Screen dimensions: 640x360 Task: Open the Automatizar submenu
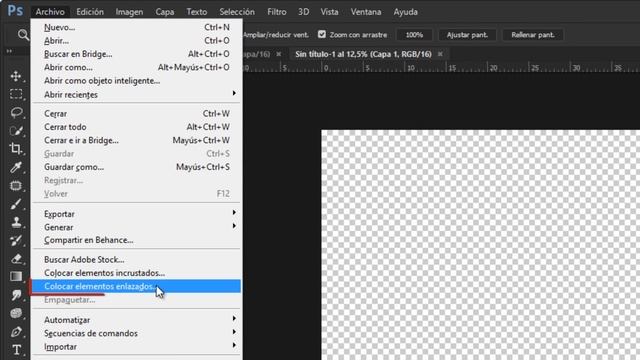pos(136,320)
